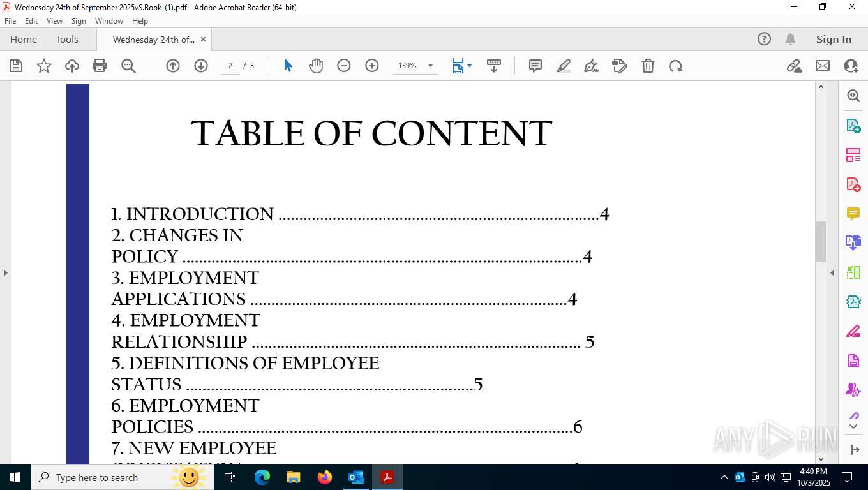Click the Windows search box
The height and width of the screenshot is (490, 868).
(122, 477)
